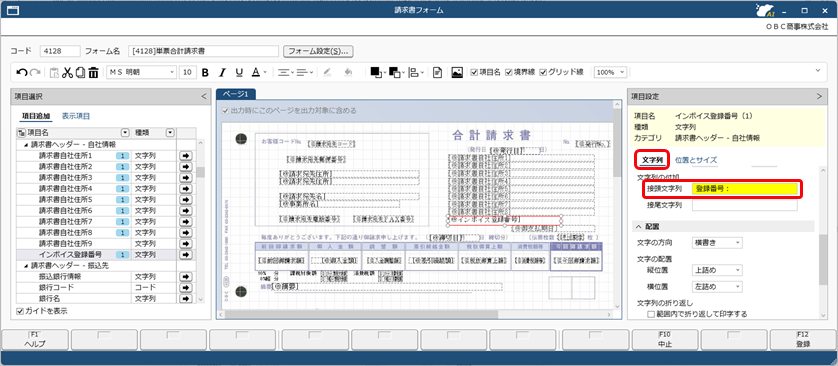
Task: Click the 合計請求書 title on the form
Action: coord(491,134)
